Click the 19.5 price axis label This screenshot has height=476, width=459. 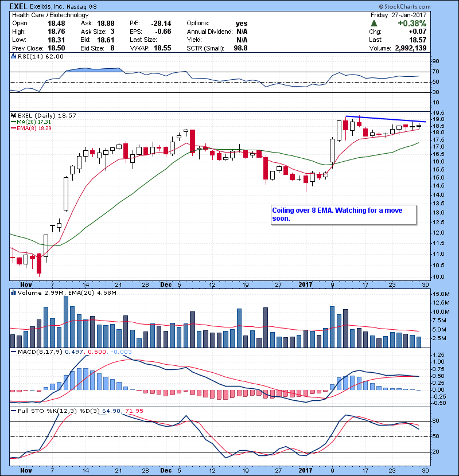coord(438,112)
